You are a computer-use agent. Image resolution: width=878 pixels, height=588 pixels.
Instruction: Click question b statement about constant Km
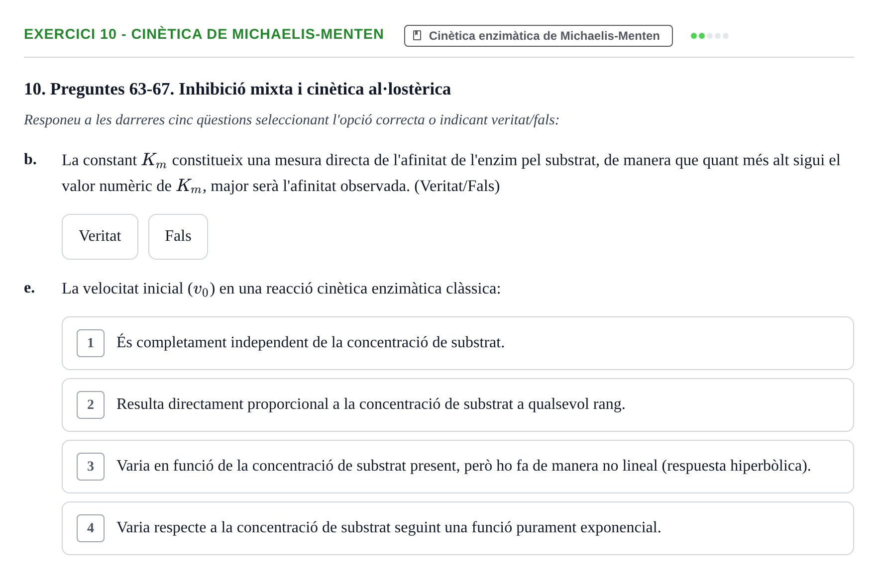(451, 173)
